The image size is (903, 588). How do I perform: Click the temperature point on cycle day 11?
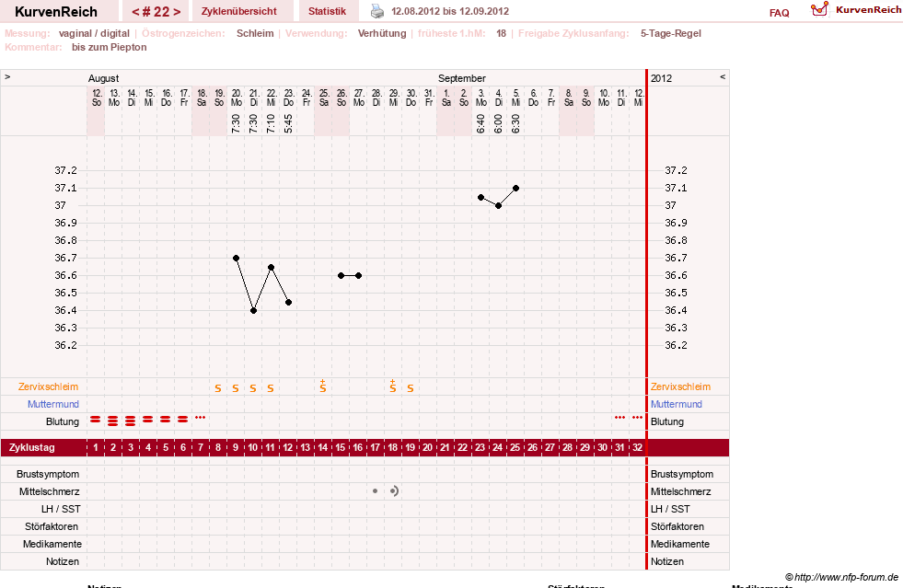pyautogui.click(x=272, y=267)
